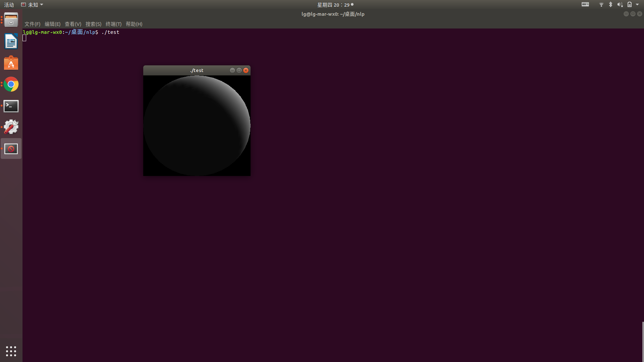This screenshot has height=362, width=644.
Task: Click the terminal vertical scrollbar
Action: [643, 341]
